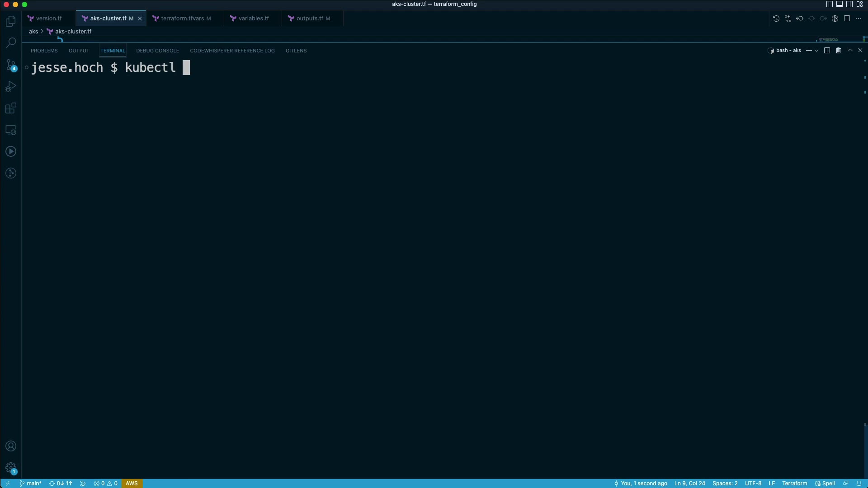Viewport: 868px width, 488px height.
Task: Open the Remote Explorer view
Action: pyautogui.click(x=11, y=130)
